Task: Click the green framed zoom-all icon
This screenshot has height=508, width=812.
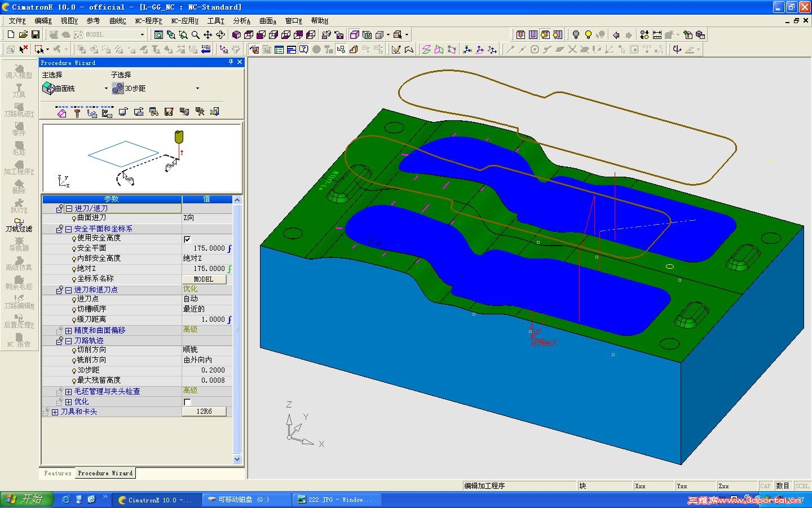Action: (159, 35)
